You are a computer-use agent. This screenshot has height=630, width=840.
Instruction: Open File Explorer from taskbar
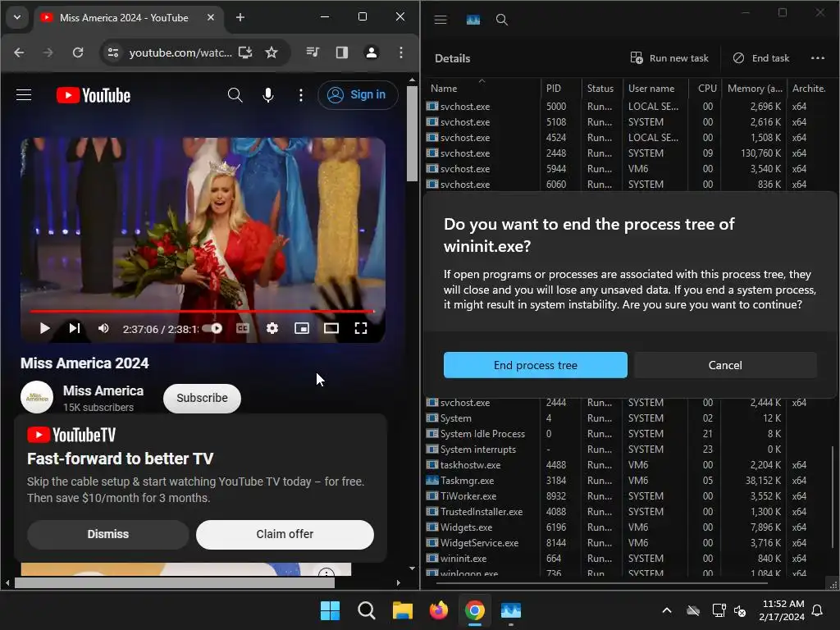point(402,610)
